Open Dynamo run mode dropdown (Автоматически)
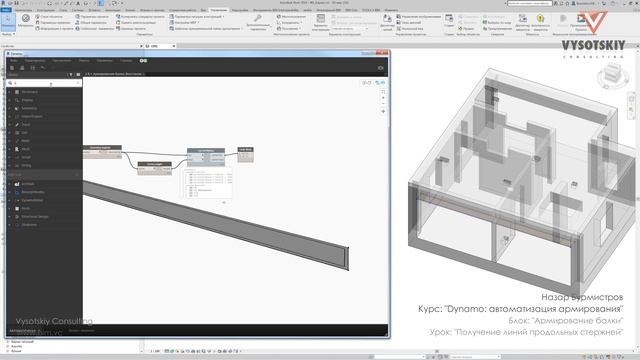Image resolution: width=640 pixels, height=360 pixels. [24, 330]
